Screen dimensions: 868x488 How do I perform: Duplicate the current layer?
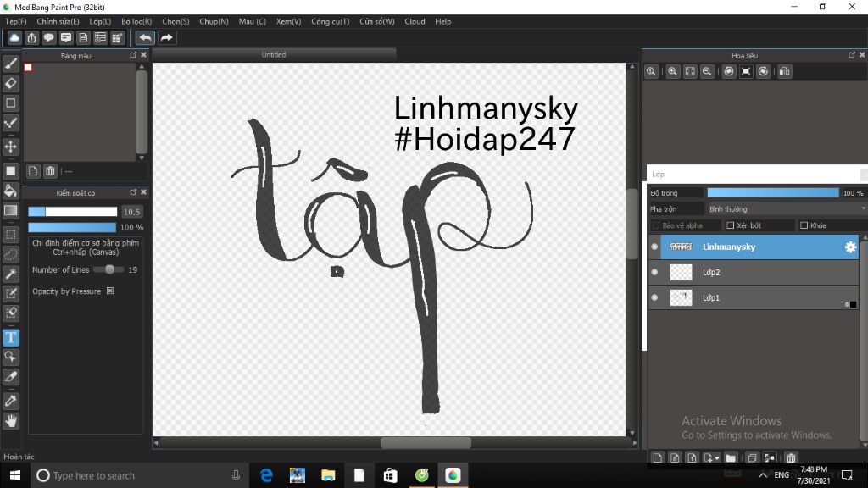click(752, 457)
